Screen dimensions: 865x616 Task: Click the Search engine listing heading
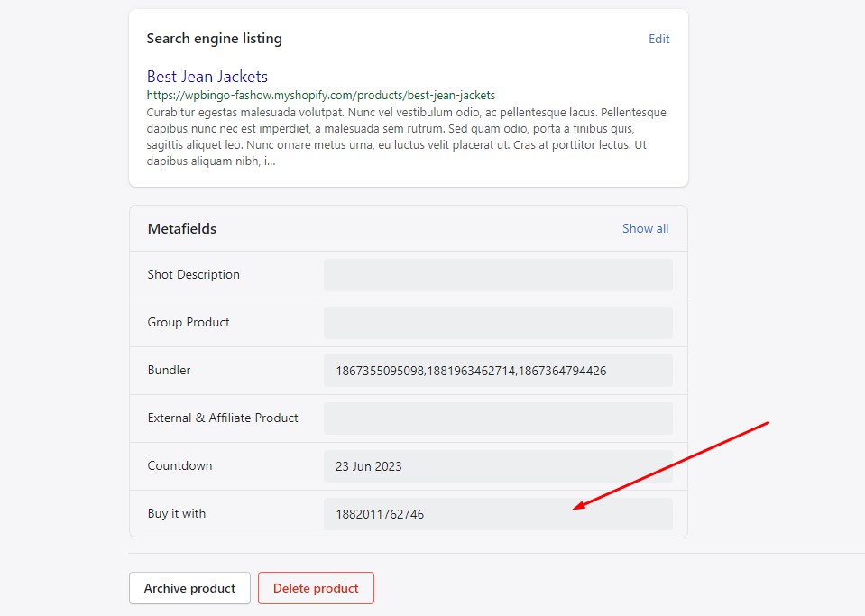pos(215,39)
